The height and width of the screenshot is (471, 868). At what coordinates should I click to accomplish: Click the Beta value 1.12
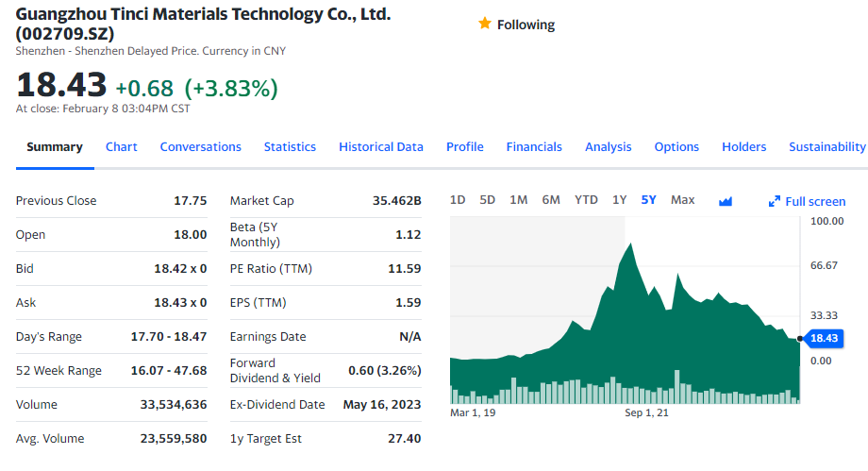coord(409,235)
